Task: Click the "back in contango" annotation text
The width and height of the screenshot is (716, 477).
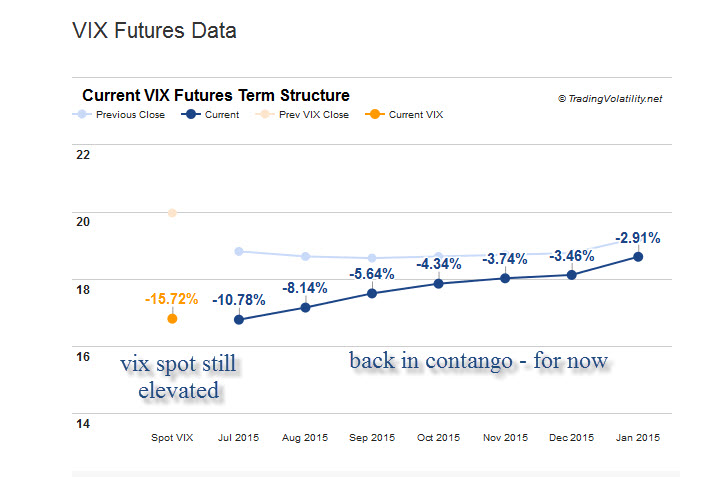Action: 478,361
